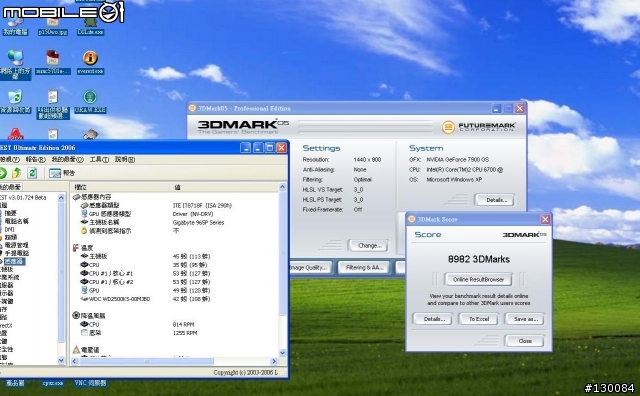The width and height of the screenshot is (640, 396).
Task: Select the highlighted 感應器 Sensor tree item
Action: click(x=15, y=261)
